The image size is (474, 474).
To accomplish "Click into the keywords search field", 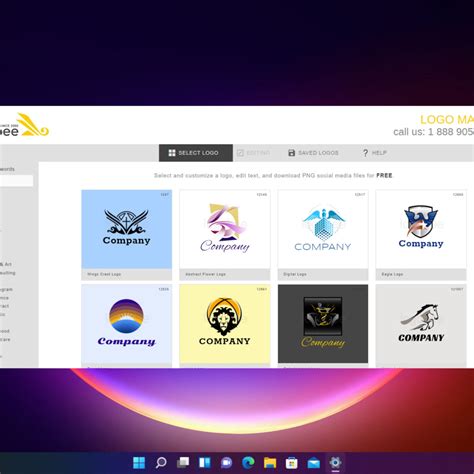I will tap(16, 181).
